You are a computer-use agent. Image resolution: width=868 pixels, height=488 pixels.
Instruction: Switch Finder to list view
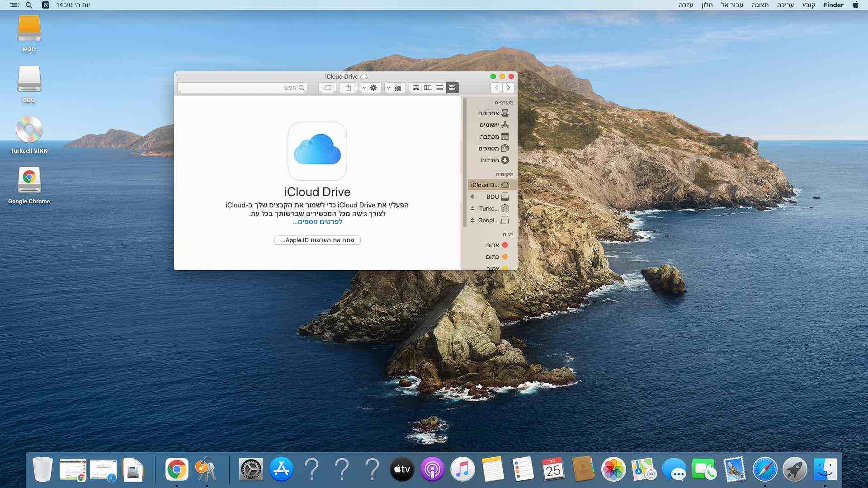click(439, 88)
